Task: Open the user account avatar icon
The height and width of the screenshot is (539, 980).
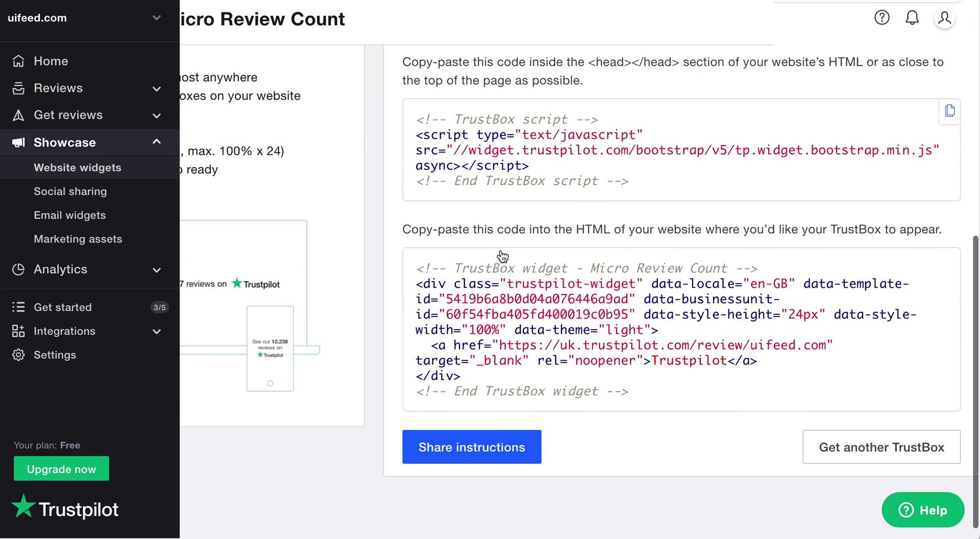Action: (944, 18)
